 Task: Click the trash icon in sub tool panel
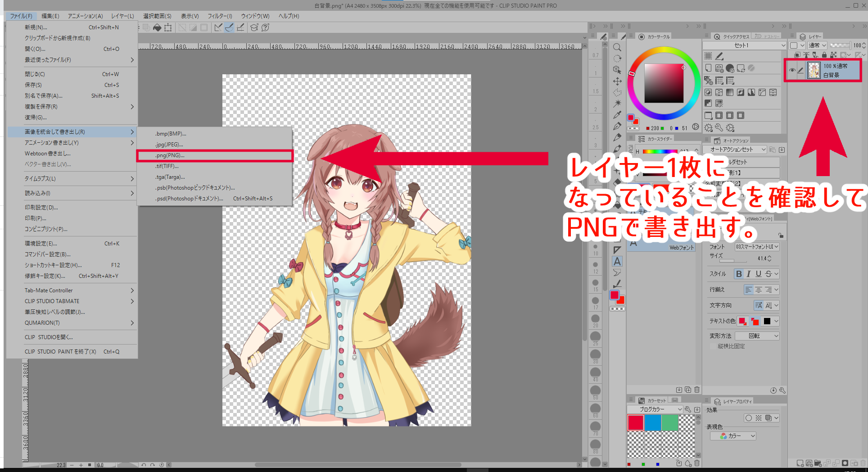point(697,390)
